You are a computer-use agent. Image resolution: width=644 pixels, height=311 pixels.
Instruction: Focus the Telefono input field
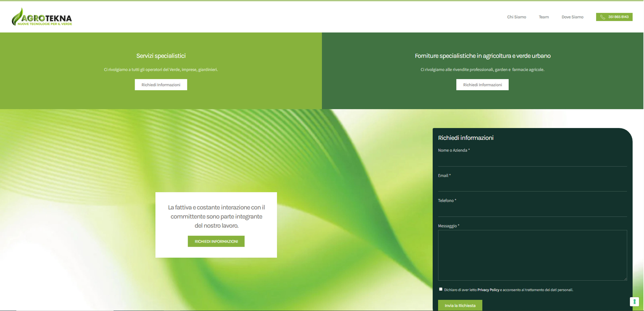point(532,211)
